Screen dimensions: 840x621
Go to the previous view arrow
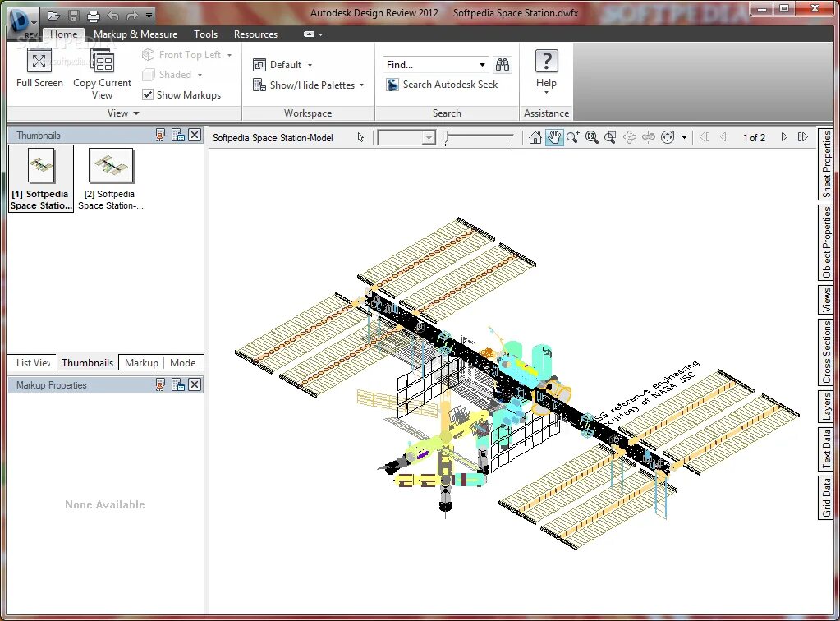pyautogui.click(x=705, y=137)
